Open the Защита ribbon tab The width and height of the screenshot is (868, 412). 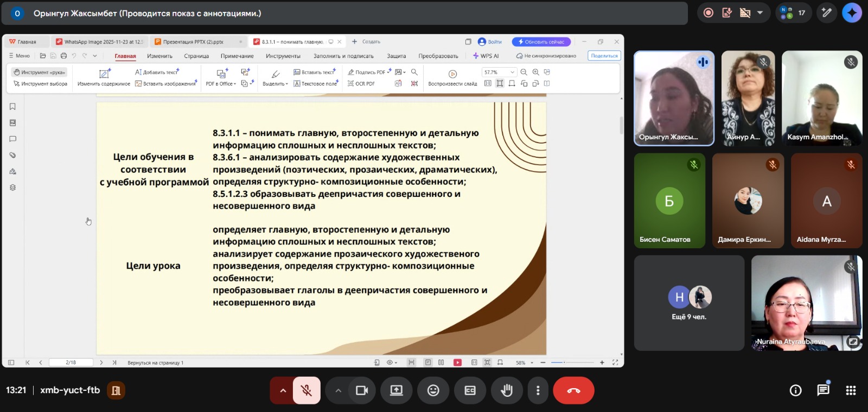[x=396, y=56]
